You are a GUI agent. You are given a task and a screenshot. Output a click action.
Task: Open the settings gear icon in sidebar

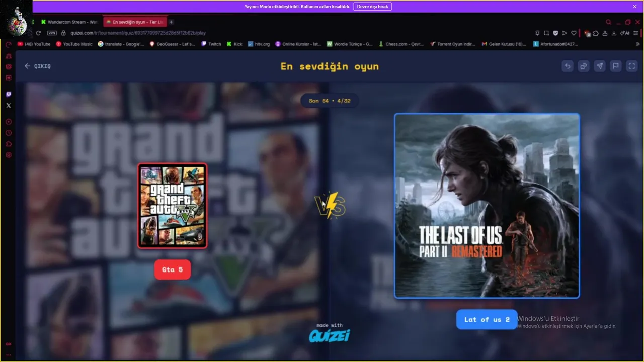[x=8, y=155]
